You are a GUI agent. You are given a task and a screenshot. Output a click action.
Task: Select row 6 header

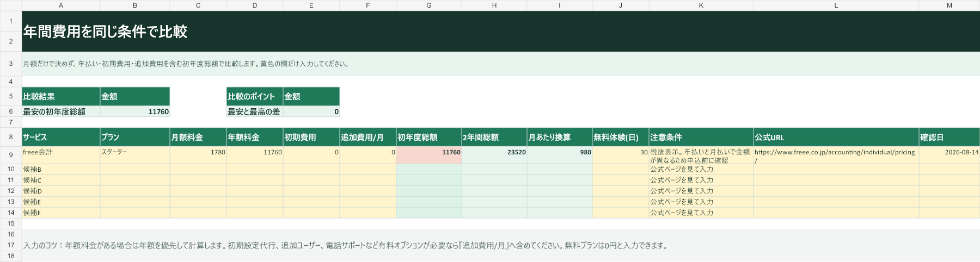tap(11, 111)
